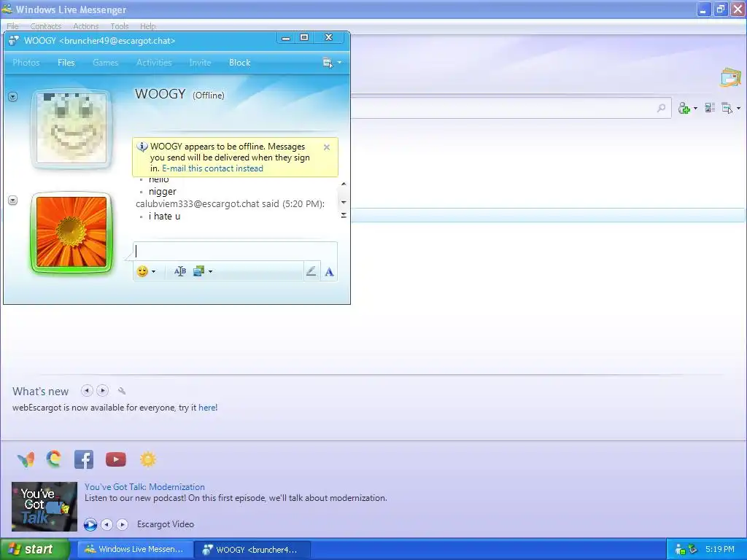Open the Tools menu
The height and width of the screenshot is (560, 747).
[x=120, y=26]
